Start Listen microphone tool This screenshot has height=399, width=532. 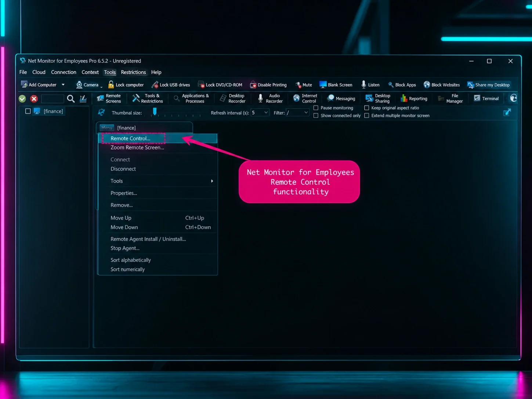(x=370, y=85)
